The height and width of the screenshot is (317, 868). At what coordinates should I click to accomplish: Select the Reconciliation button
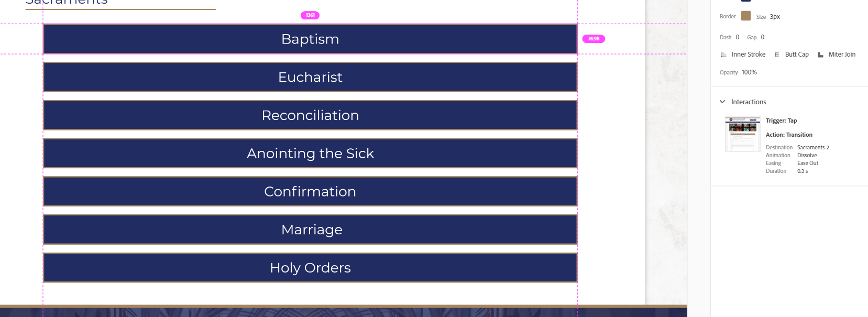[310, 115]
